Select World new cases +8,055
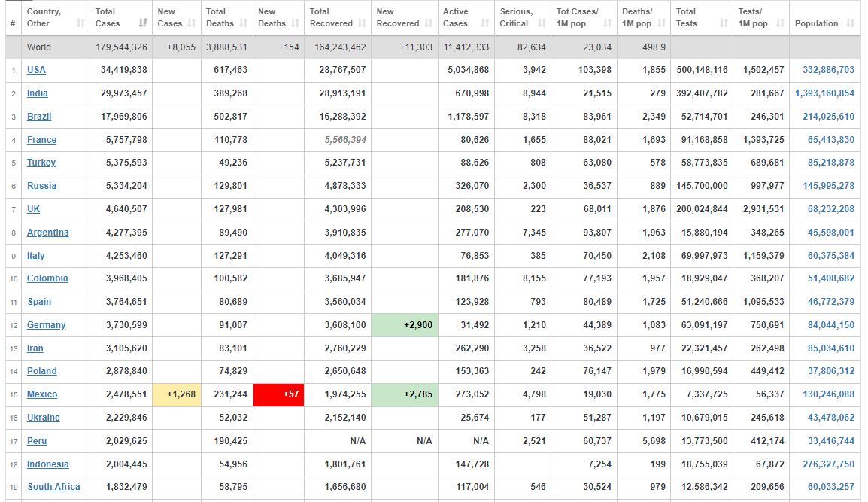This screenshot has height=502, width=868. click(x=181, y=47)
